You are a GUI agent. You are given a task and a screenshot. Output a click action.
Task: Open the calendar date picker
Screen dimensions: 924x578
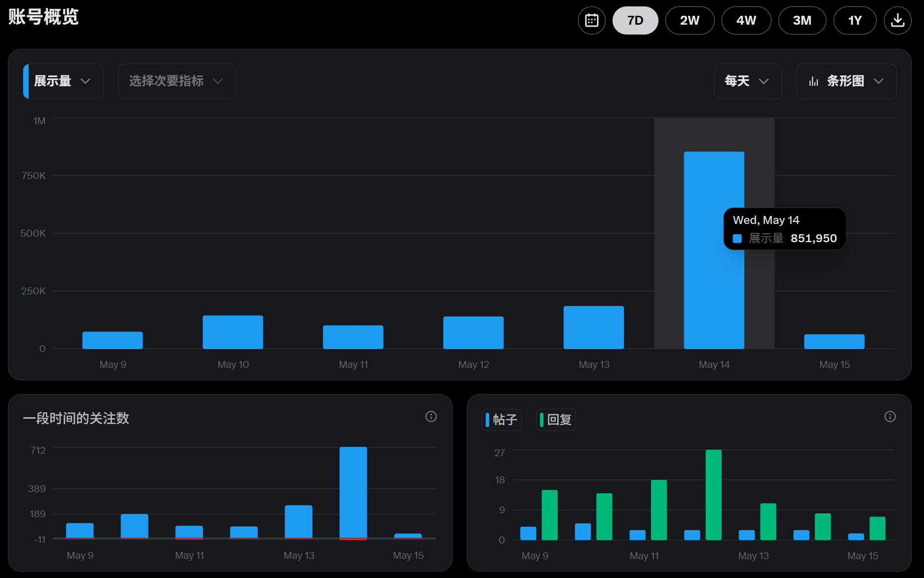(591, 21)
